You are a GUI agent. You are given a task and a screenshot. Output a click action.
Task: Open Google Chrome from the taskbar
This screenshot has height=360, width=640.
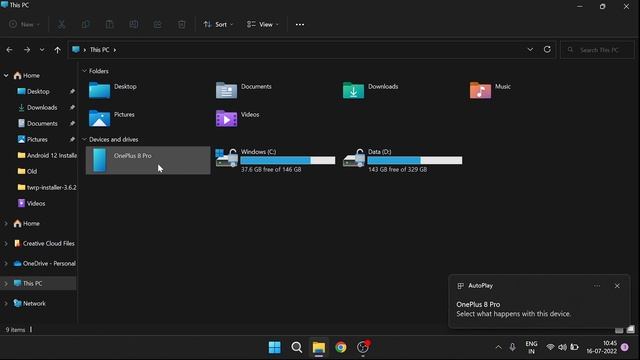click(341, 347)
